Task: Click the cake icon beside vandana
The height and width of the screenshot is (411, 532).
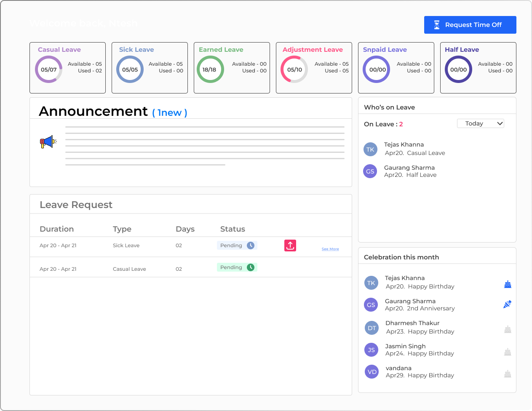Action: [x=508, y=374]
